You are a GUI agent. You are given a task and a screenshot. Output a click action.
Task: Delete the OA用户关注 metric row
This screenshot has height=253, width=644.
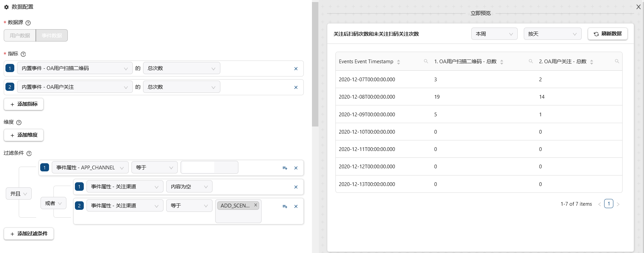point(296,87)
